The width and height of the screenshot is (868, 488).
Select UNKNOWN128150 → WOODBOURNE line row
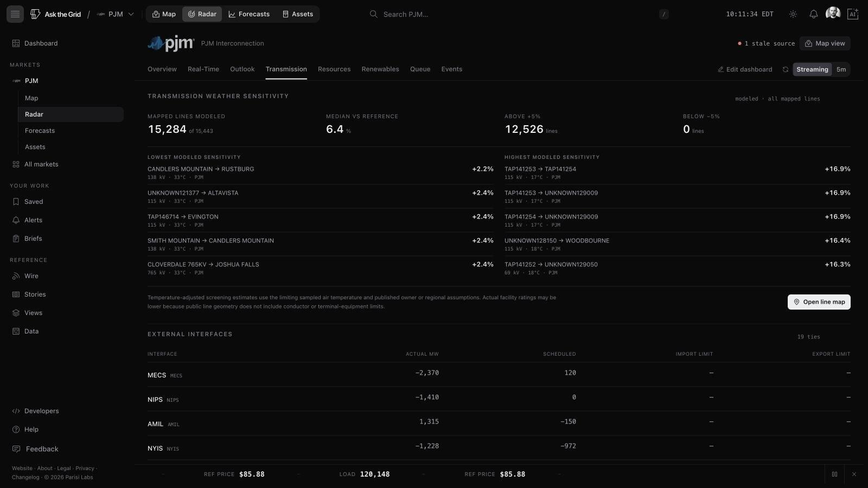click(x=678, y=245)
